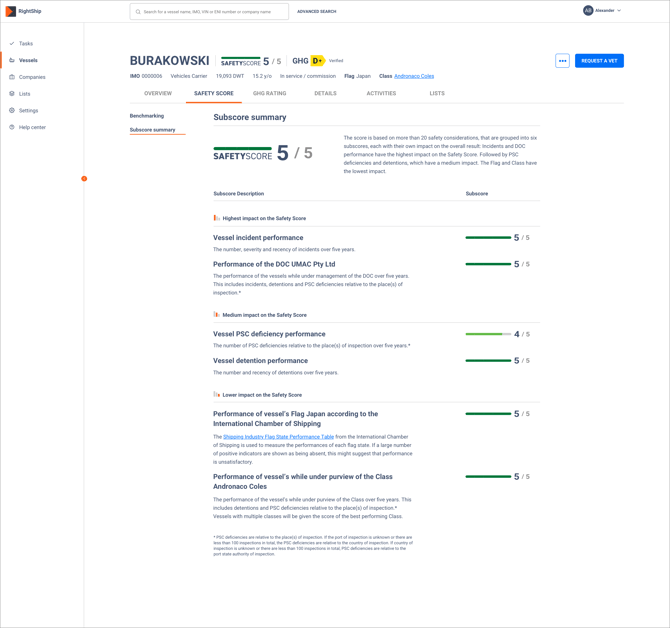Open Settings via the gear icon
The width and height of the screenshot is (670, 628).
click(12, 111)
